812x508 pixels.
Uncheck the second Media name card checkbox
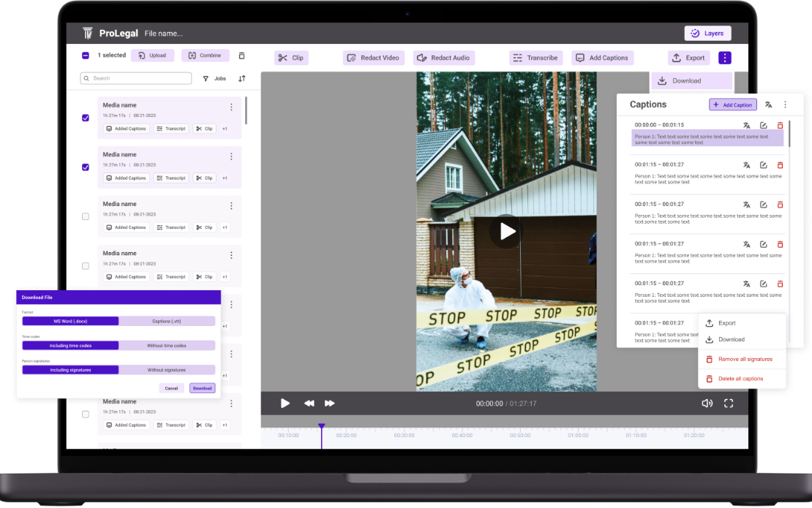(x=86, y=167)
